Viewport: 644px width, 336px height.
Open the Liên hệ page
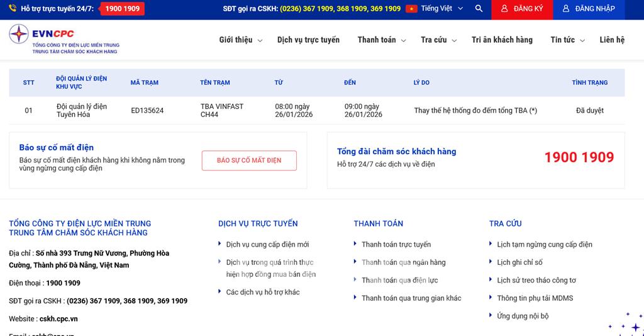click(612, 40)
